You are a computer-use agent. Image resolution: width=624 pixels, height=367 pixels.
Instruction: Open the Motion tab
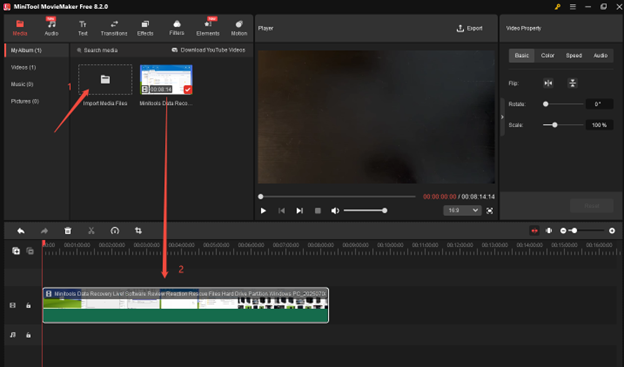(239, 28)
